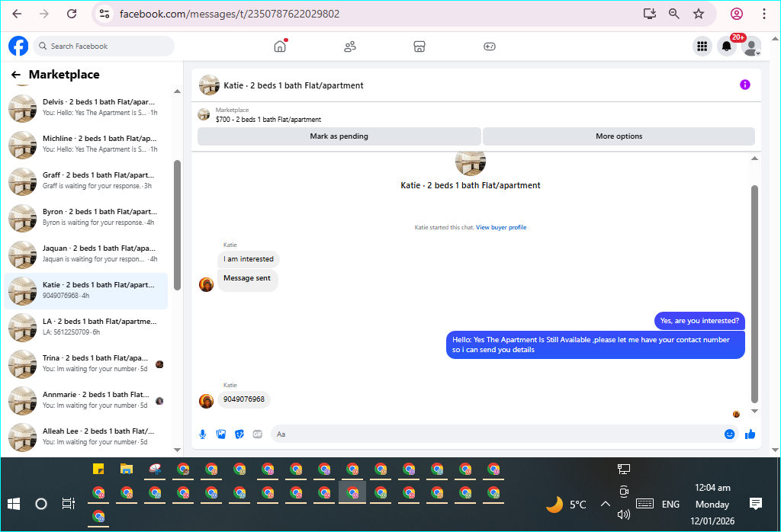This screenshot has height=532, width=781.
Task: Click the $700 listing in chat header
Action: [x=268, y=120]
